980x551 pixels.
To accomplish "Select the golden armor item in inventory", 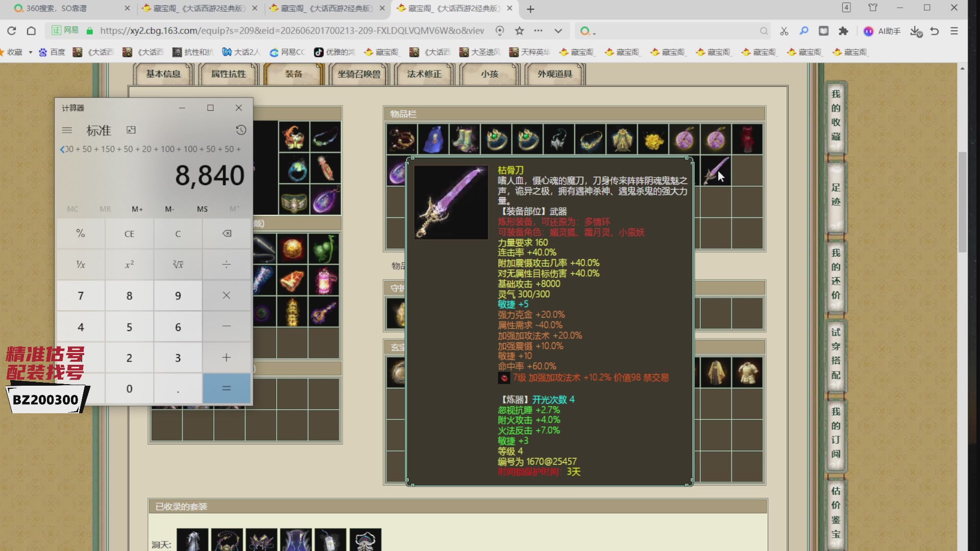I will coord(622,139).
